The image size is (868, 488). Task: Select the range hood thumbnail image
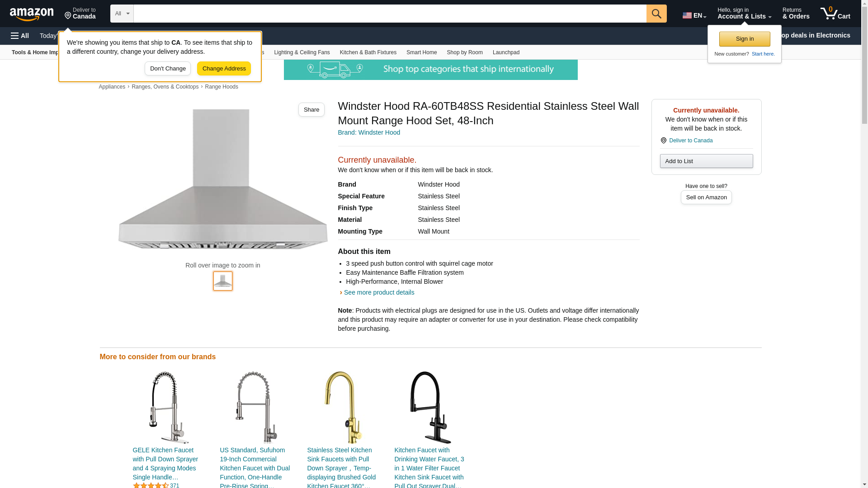point(223,281)
